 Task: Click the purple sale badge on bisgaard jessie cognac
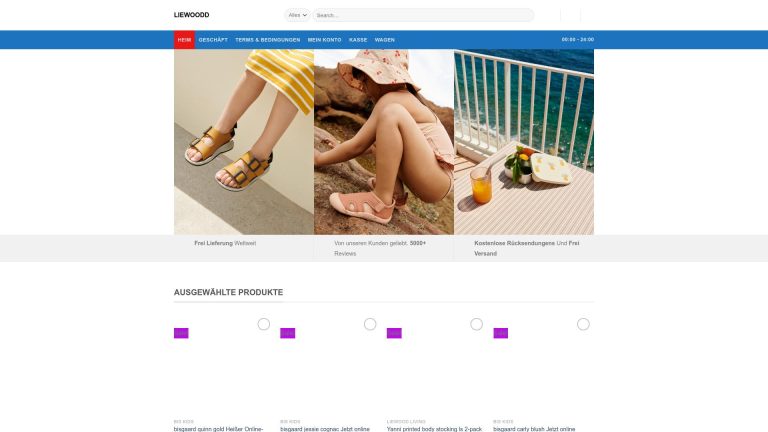[x=288, y=333]
